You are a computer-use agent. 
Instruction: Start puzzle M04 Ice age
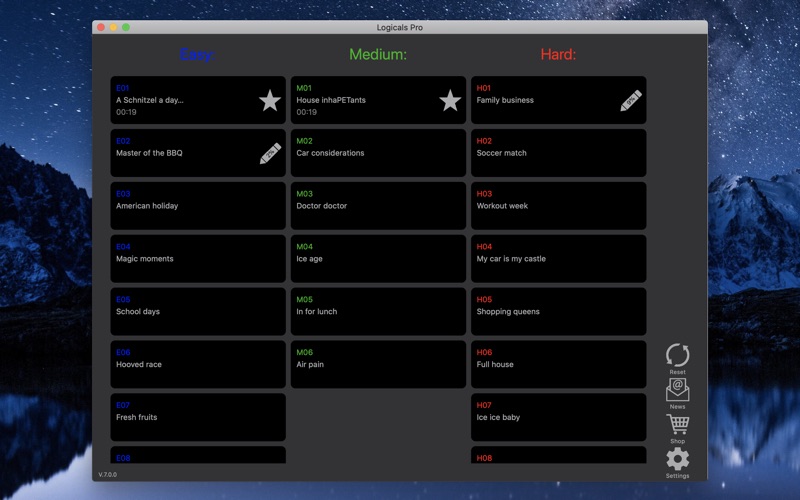click(378, 259)
